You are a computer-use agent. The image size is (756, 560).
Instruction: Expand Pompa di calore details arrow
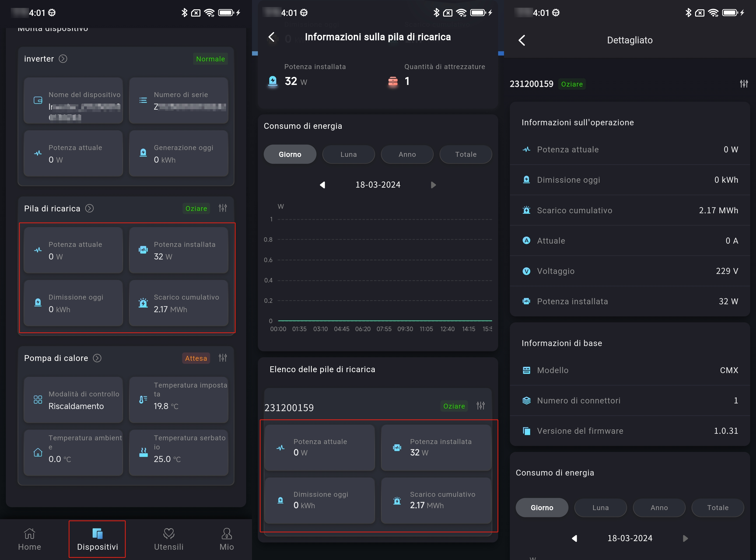pyautogui.click(x=97, y=358)
